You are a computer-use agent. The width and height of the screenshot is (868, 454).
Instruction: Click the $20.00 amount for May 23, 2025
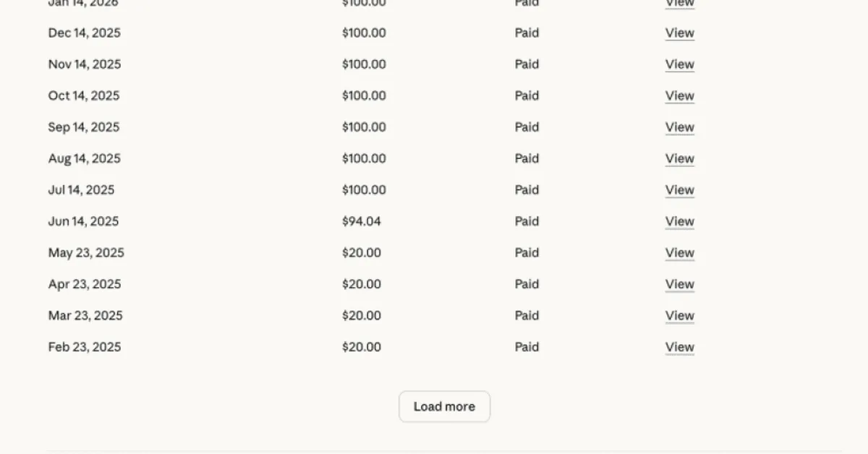click(361, 253)
